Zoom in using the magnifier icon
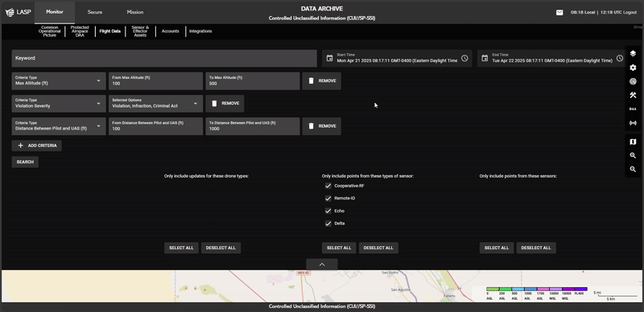 click(x=633, y=155)
